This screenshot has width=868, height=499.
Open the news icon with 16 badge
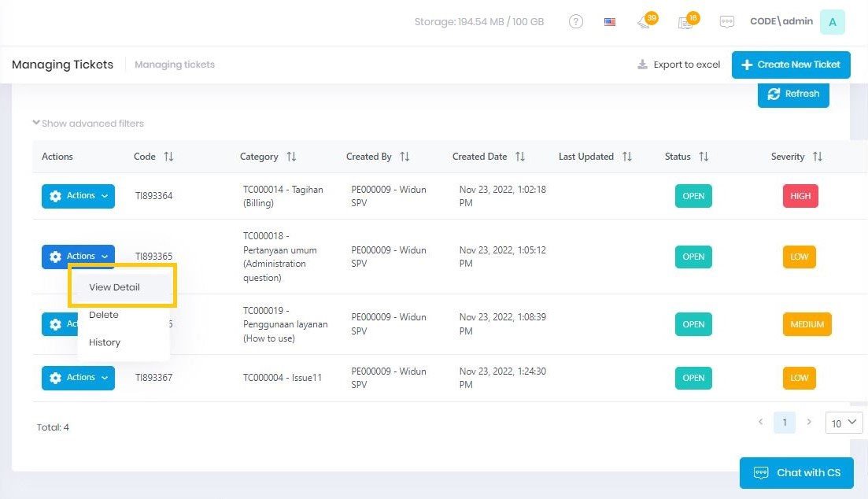685,23
